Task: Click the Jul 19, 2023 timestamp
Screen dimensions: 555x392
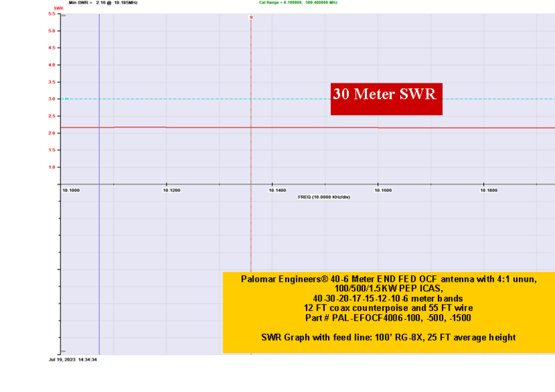Action: [73, 359]
